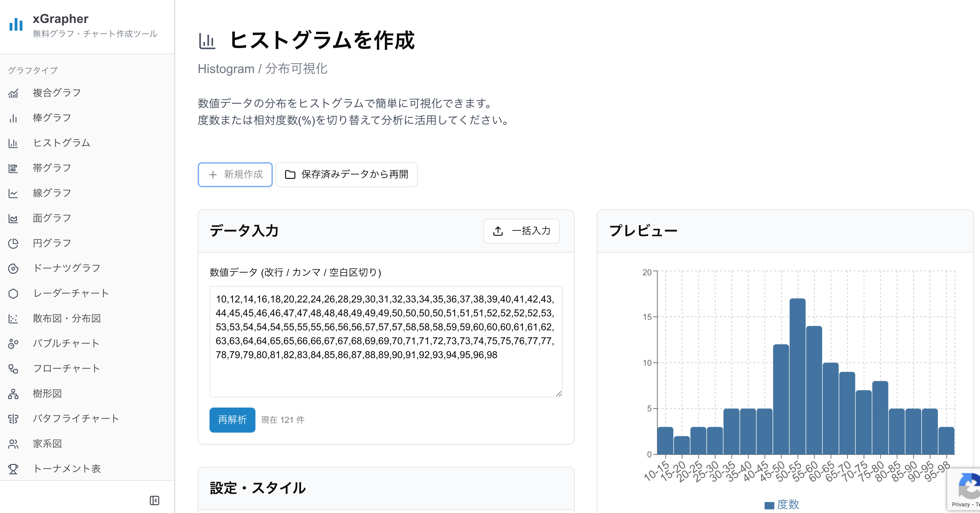Open the 帯グラフ graph type
This screenshot has height=513, width=980.
(x=14, y=168)
